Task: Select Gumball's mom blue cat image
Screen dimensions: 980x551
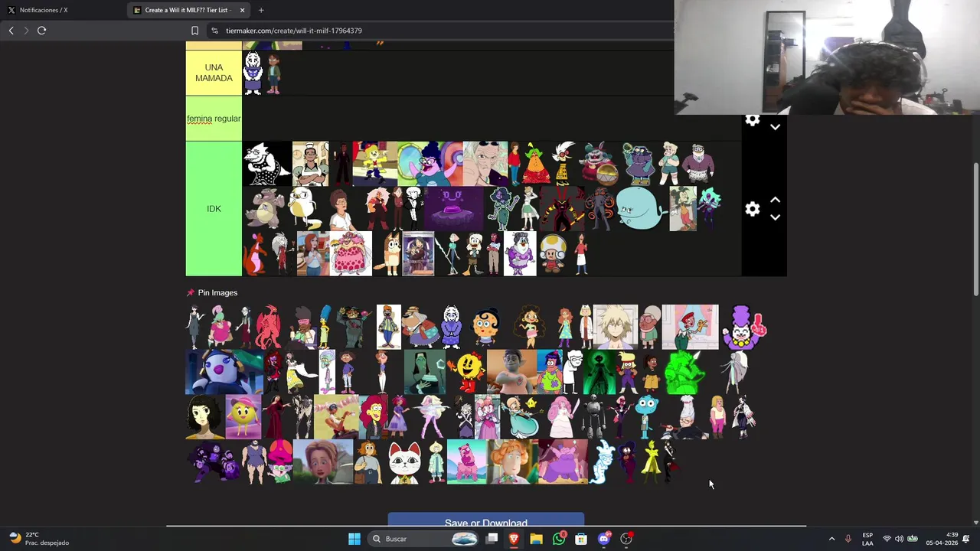Action: pos(647,416)
